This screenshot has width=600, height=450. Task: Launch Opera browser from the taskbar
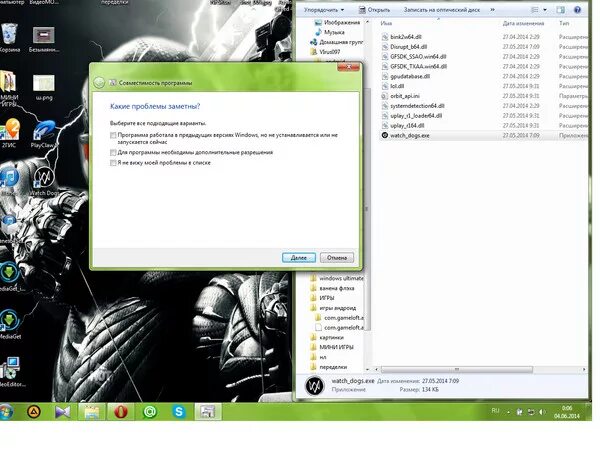pyautogui.click(x=121, y=412)
